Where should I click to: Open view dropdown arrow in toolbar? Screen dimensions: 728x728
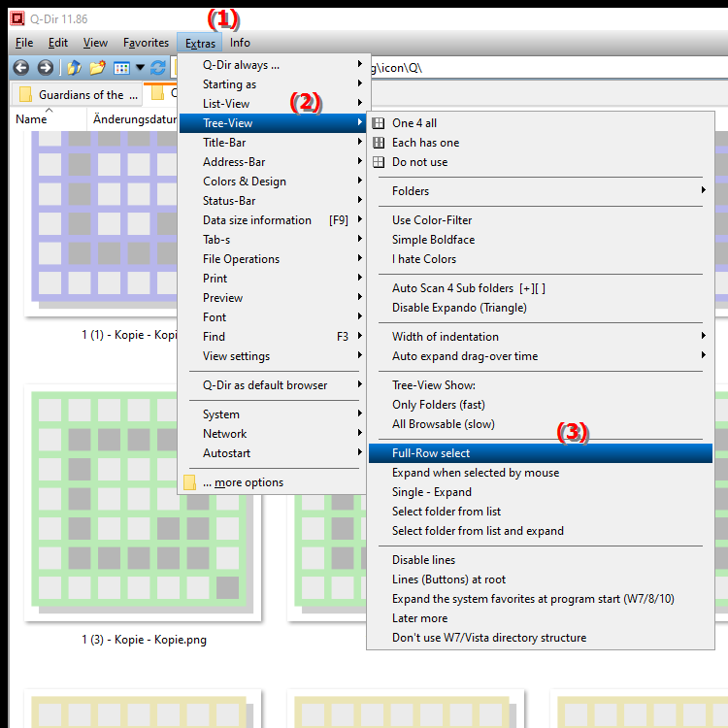(140, 68)
